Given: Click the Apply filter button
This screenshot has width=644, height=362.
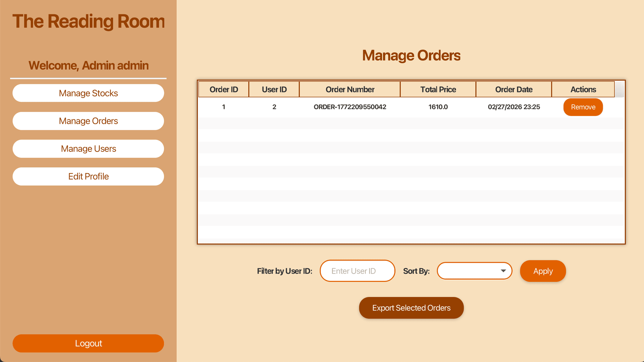Looking at the screenshot, I should [x=542, y=271].
